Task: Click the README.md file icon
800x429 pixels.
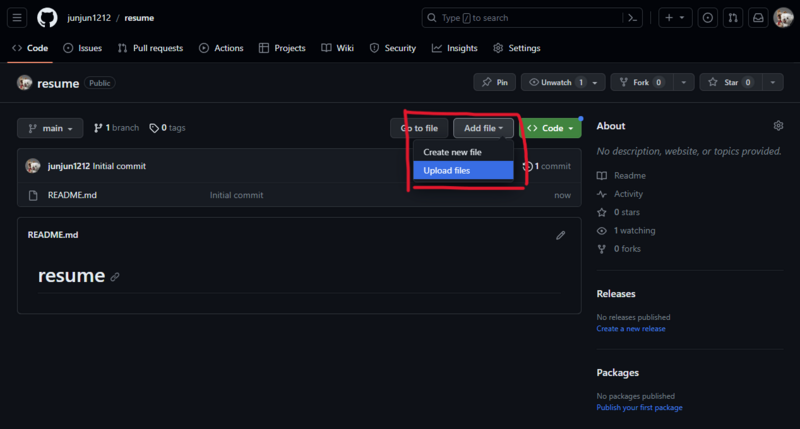Action: pos(33,195)
